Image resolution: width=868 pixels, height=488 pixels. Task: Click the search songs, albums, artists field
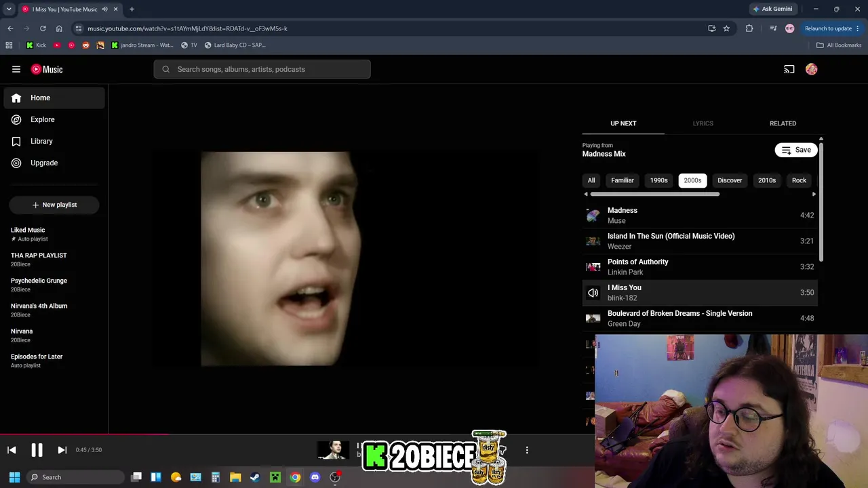tap(262, 69)
